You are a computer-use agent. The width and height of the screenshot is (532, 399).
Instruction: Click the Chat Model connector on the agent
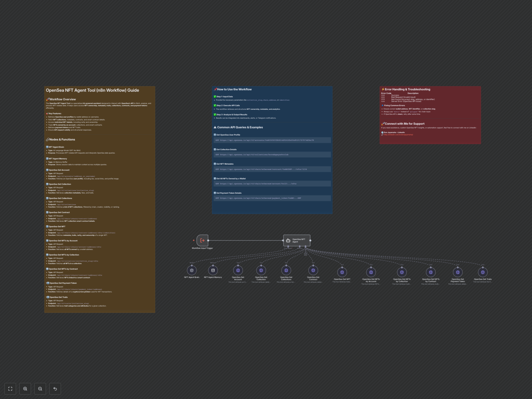coord(288,246)
